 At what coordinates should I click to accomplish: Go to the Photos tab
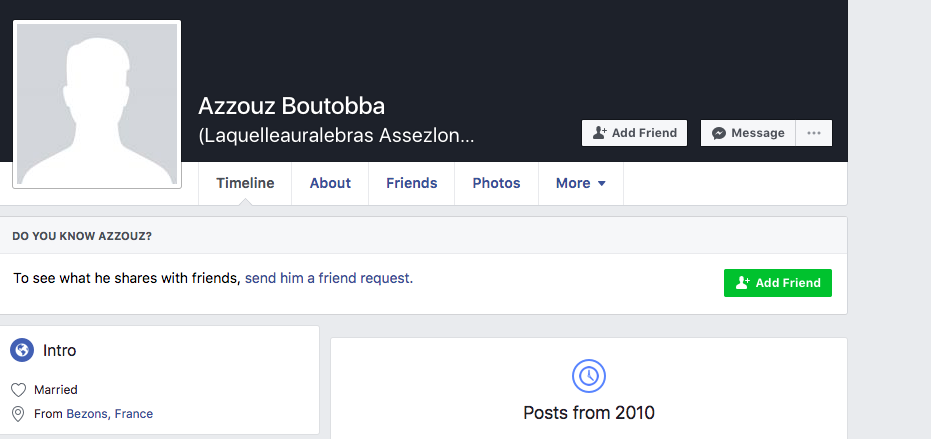496,183
